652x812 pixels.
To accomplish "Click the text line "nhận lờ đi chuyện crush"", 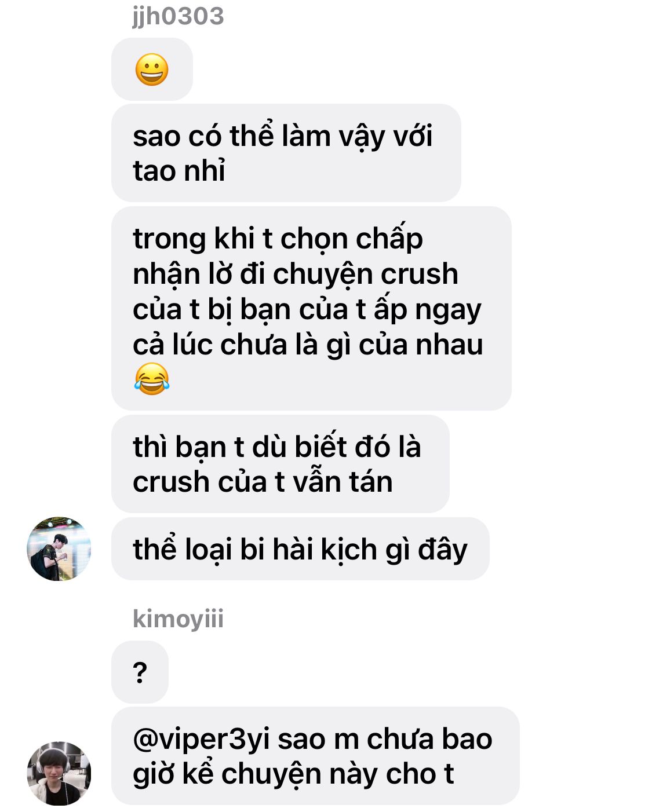I will 296,273.
